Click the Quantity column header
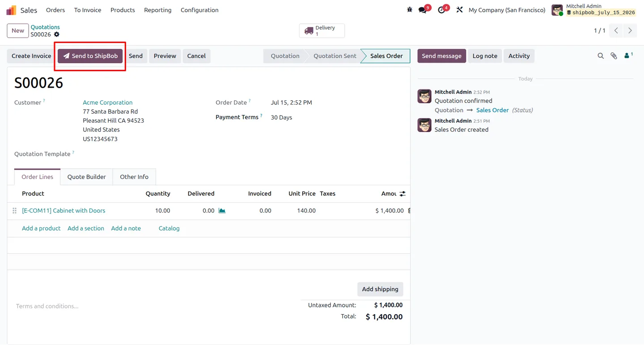644x345 pixels. [158, 194]
